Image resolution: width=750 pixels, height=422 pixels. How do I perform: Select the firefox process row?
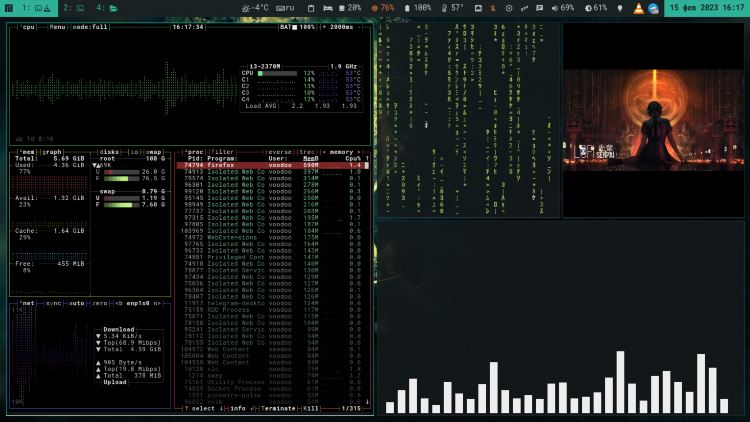click(272, 165)
